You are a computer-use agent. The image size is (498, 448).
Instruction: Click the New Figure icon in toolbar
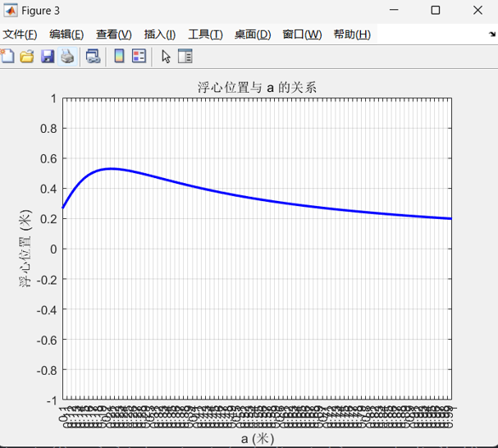click(x=7, y=56)
